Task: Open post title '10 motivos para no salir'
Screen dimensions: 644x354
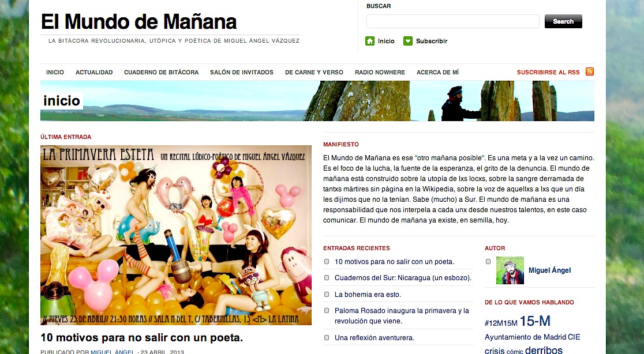Action: point(142,338)
